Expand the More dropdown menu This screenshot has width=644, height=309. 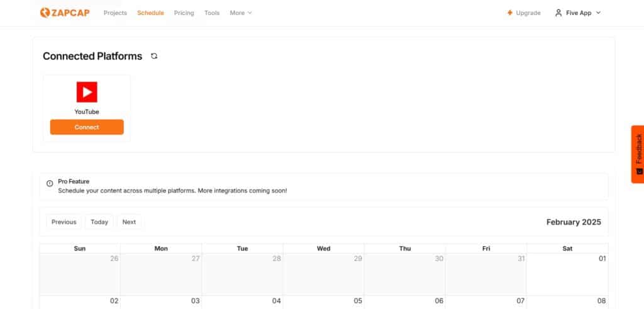(x=241, y=13)
